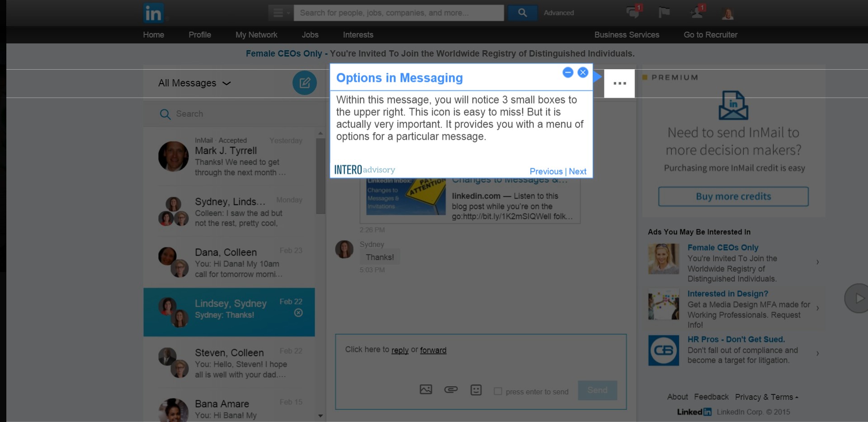The image size is (868, 422).
Task: Open the Home menu item
Action: (154, 35)
